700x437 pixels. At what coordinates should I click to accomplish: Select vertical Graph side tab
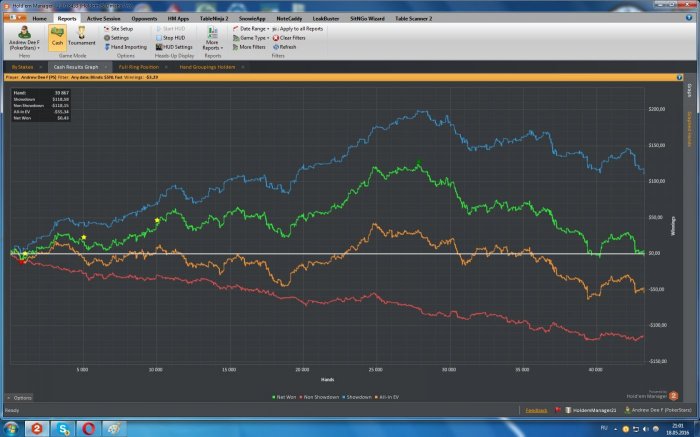tap(689, 91)
